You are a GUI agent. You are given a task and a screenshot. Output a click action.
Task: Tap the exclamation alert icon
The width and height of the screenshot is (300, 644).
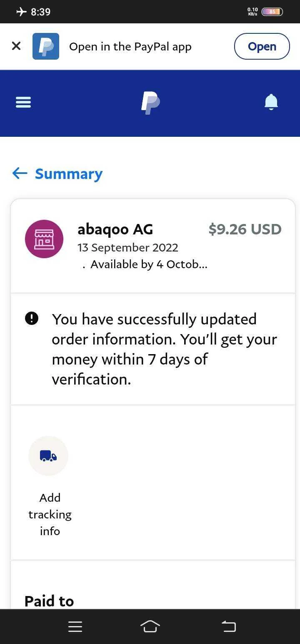[32, 319]
